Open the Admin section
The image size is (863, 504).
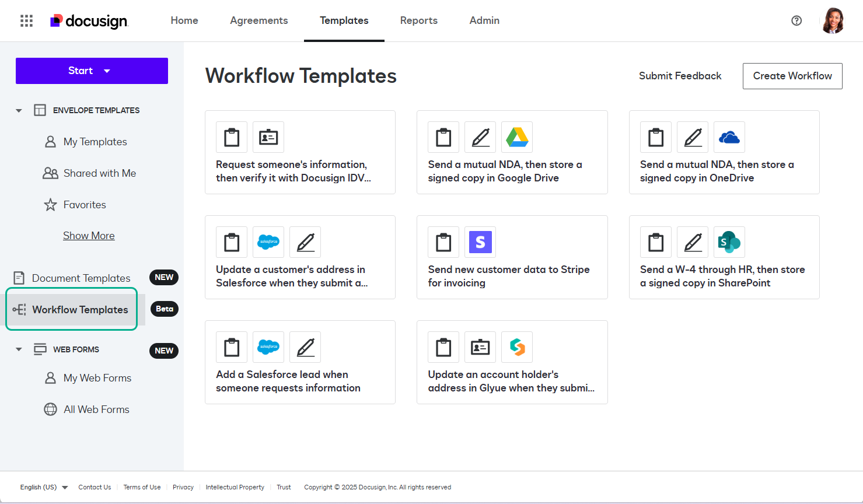[484, 20]
